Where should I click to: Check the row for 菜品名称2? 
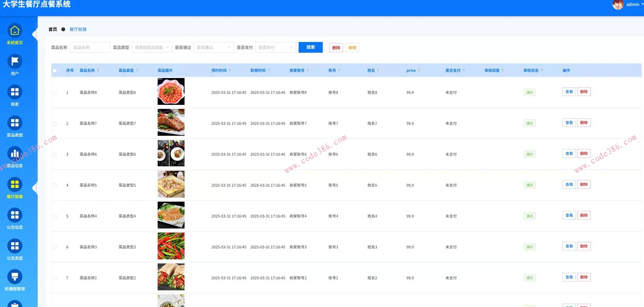coord(55,278)
